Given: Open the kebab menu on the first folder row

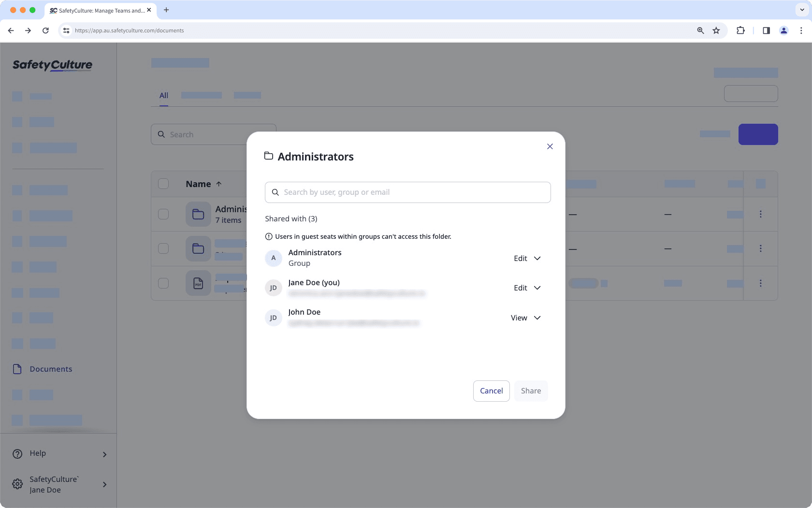Looking at the screenshot, I should (x=761, y=214).
